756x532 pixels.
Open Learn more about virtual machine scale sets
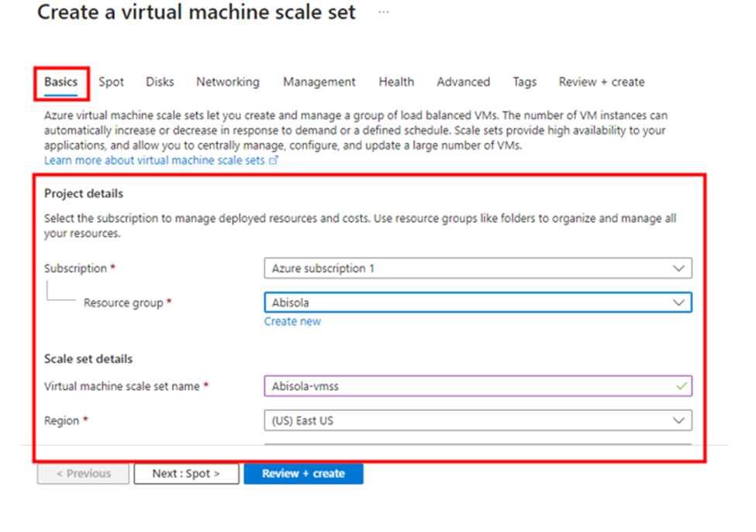point(155,161)
